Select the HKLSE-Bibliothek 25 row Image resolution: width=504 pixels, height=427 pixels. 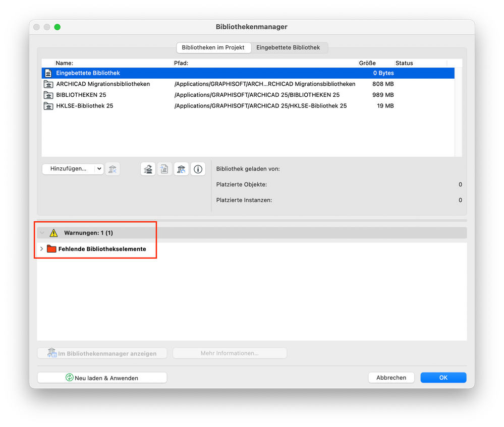coord(248,106)
